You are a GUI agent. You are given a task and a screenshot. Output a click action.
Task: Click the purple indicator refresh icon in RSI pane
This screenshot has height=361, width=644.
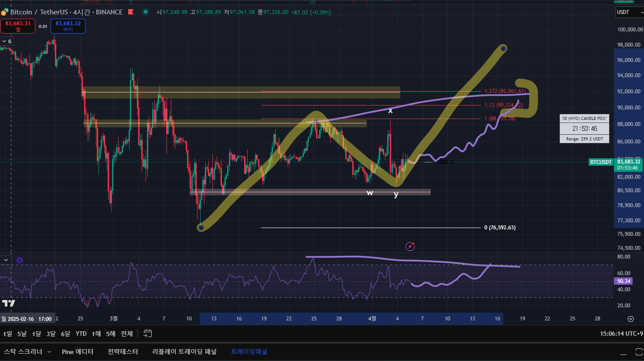click(x=20, y=260)
